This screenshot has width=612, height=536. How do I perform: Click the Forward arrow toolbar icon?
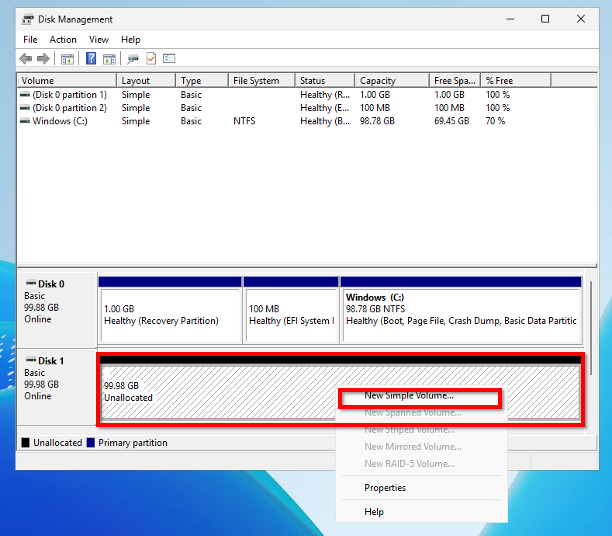coord(43,59)
